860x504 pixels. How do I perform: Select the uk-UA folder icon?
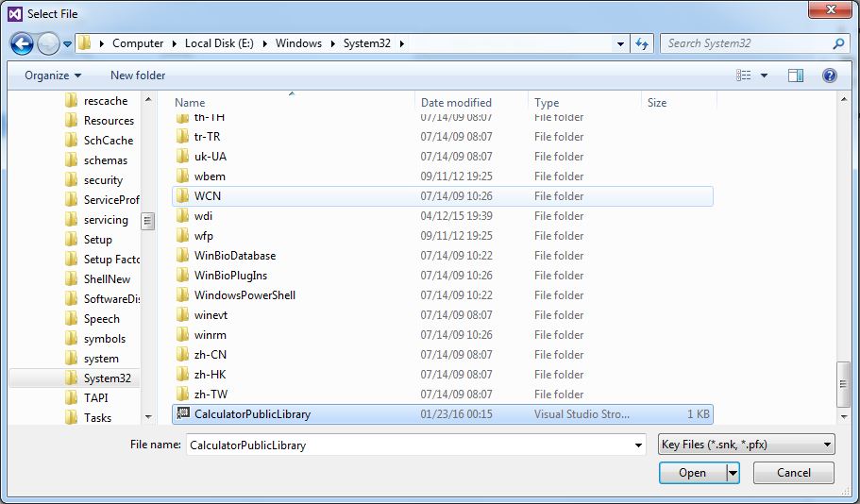(x=183, y=157)
